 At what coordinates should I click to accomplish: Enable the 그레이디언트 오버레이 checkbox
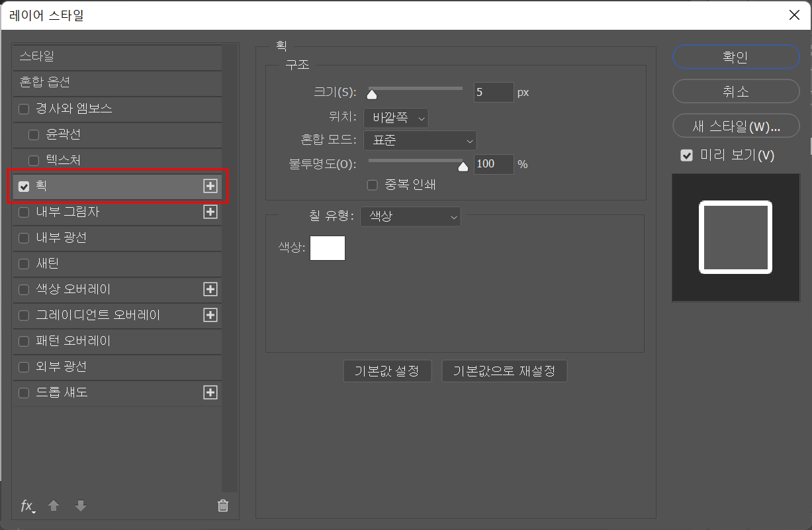coord(24,316)
